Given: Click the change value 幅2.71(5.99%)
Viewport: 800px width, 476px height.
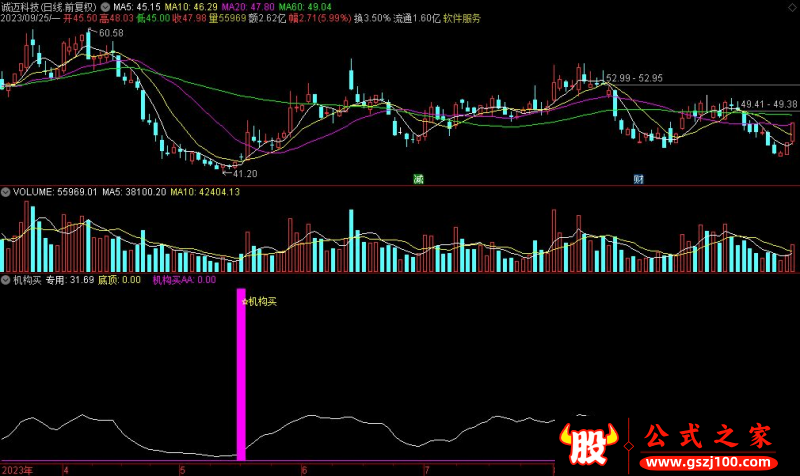Looking at the screenshot, I should point(320,18).
